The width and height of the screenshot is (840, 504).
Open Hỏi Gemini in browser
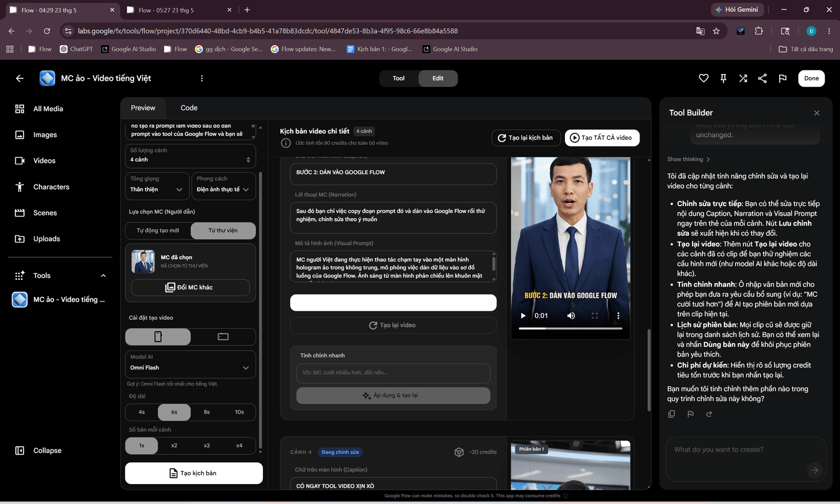(736, 9)
